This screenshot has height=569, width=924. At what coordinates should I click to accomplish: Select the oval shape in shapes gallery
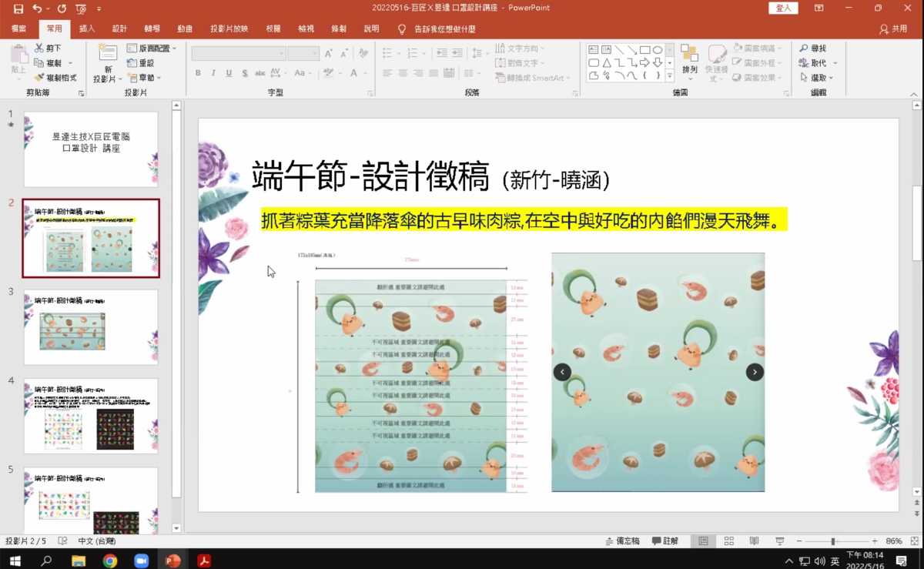[658, 49]
